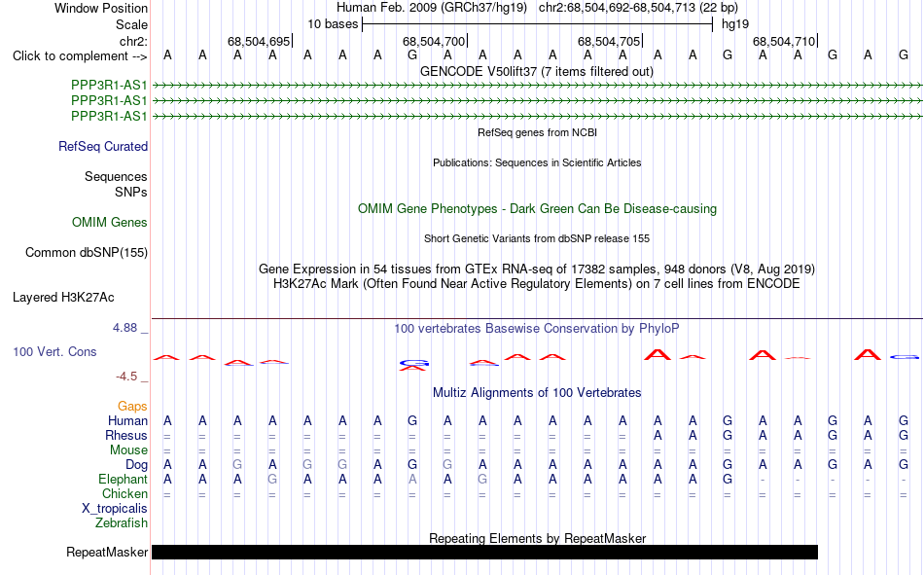The width and height of the screenshot is (924, 575).
Task: Click the Sequences SNPs track label
Action: click(x=116, y=184)
